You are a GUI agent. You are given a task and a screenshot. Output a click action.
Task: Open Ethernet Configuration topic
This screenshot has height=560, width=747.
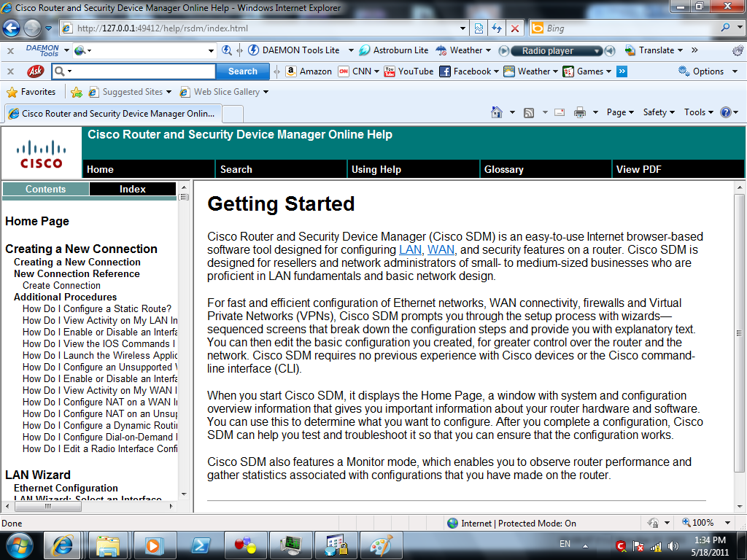click(x=66, y=488)
